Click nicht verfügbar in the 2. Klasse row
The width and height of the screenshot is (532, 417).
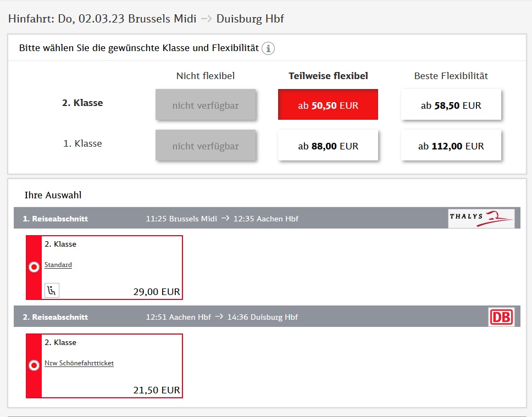click(x=206, y=105)
